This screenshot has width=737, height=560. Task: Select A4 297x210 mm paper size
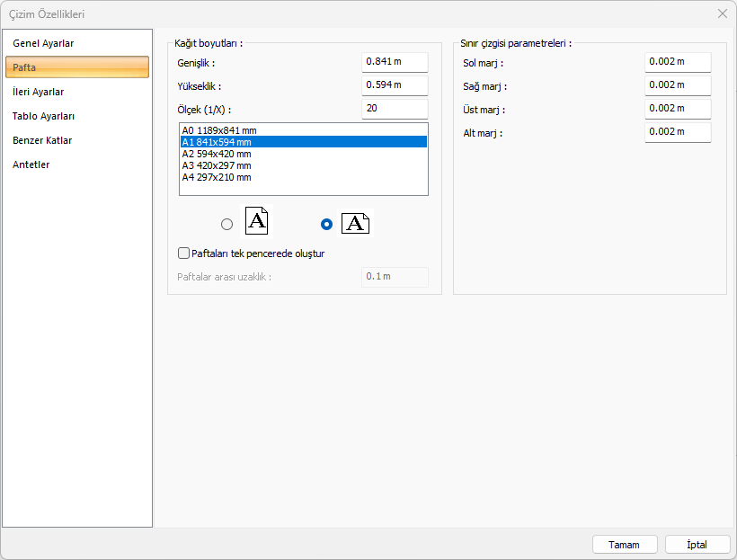coord(216,177)
